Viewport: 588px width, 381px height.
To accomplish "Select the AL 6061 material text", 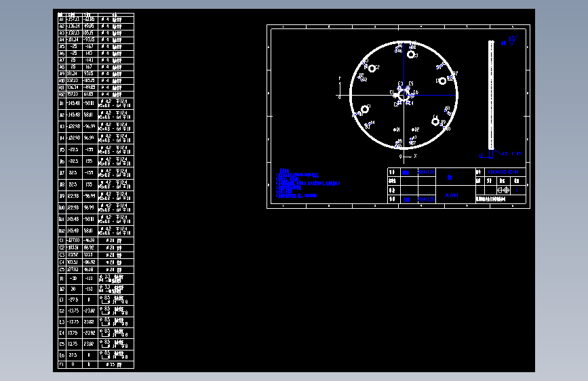I will pyautogui.click(x=452, y=195).
